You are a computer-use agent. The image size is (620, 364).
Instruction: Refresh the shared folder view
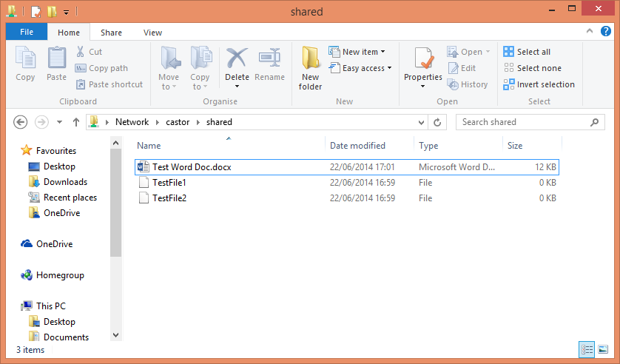click(x=437, y=122)
